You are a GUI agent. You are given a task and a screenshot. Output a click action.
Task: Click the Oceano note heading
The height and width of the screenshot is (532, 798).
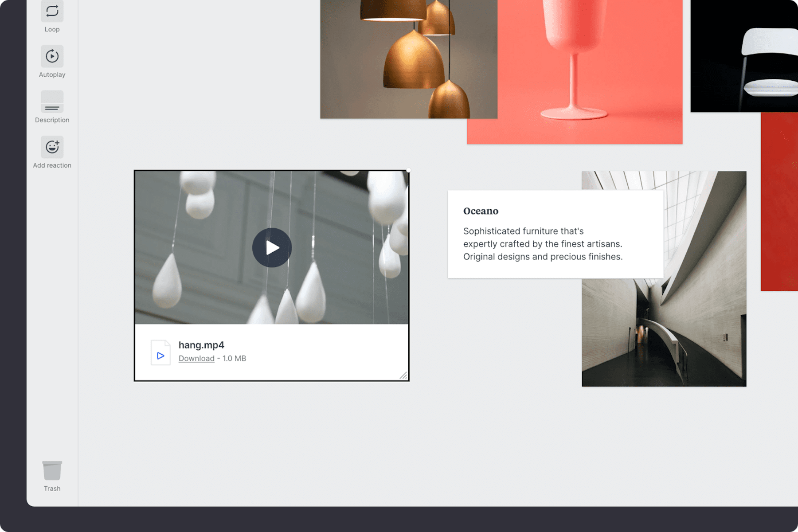[481, 211]
